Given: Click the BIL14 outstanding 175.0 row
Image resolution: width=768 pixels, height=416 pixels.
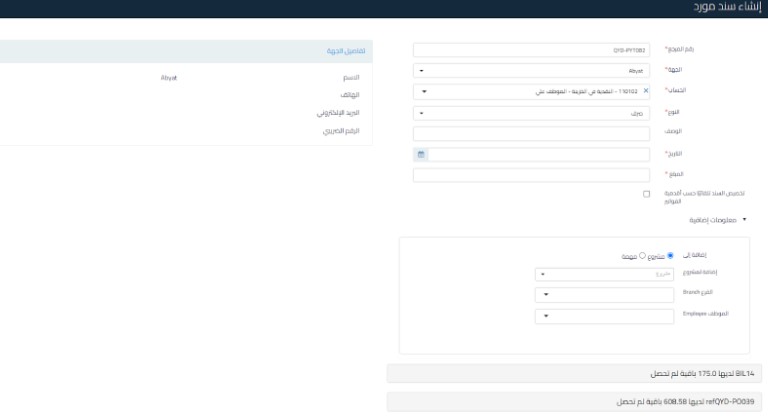Looking at the screenshot, I should coord(574,373).
